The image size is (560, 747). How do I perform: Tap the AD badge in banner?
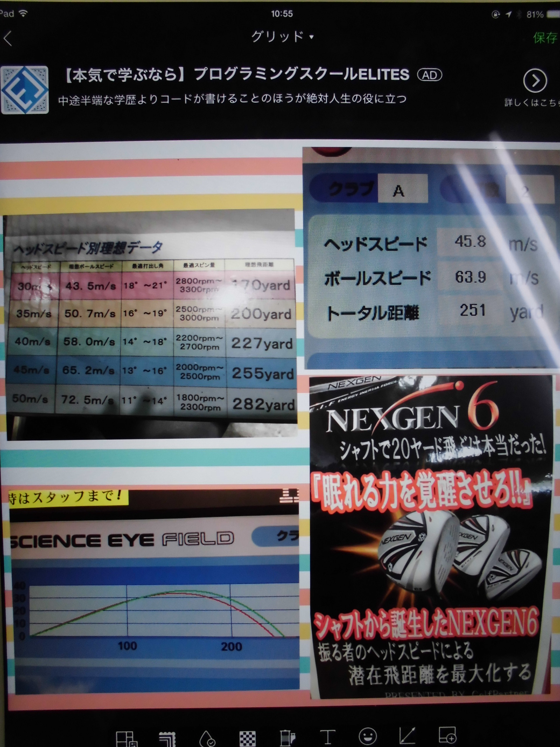(x=429, y=75)
